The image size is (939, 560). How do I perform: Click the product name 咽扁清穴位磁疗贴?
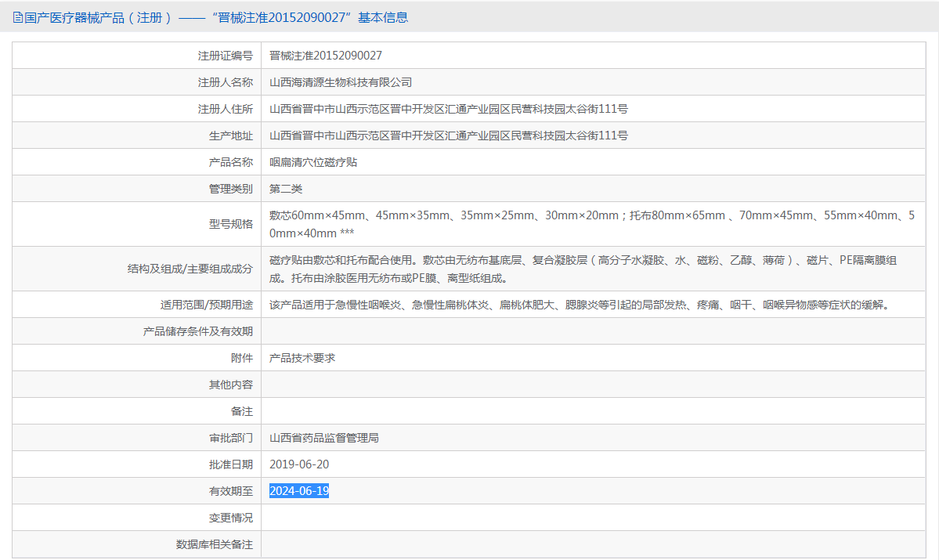click(x=313, y=162)
